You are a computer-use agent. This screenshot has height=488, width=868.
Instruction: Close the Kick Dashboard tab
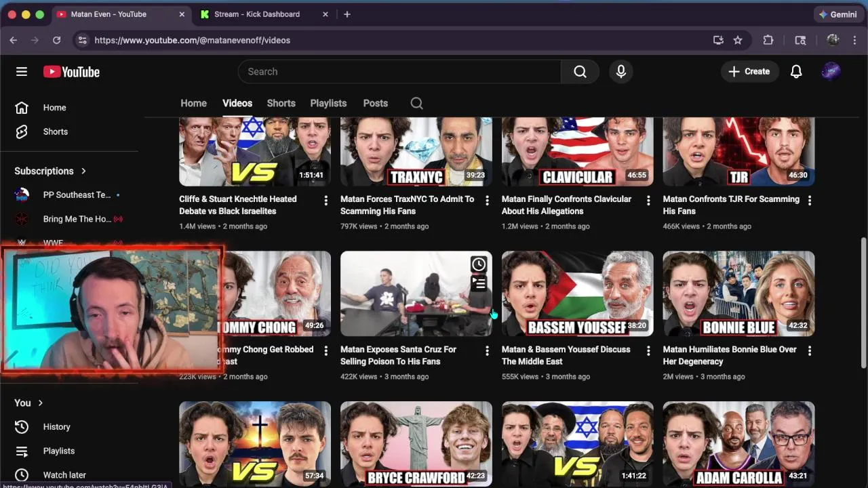tap(325, 14)
